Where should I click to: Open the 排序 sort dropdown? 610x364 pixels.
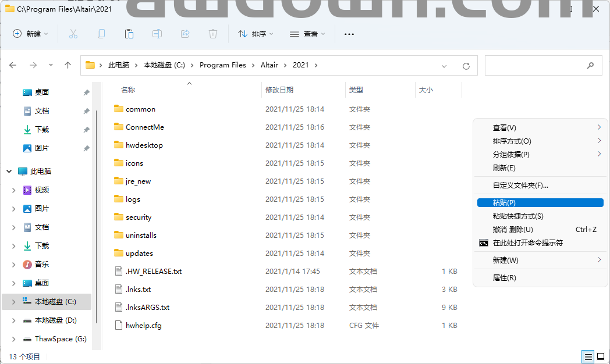256,34
